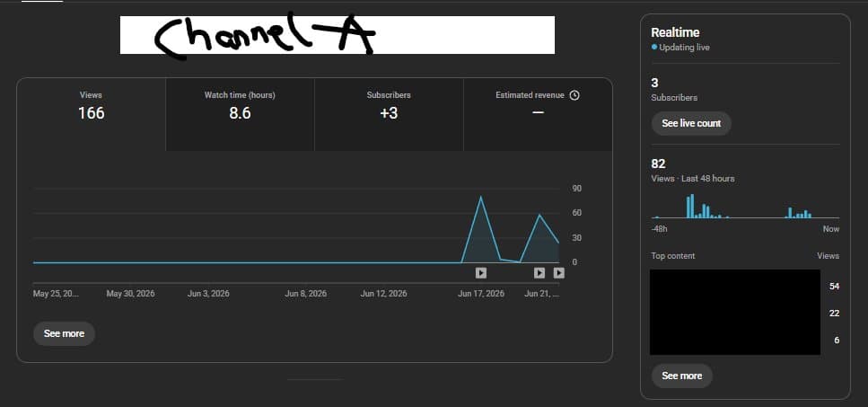Click the Updating live status text

684,48
